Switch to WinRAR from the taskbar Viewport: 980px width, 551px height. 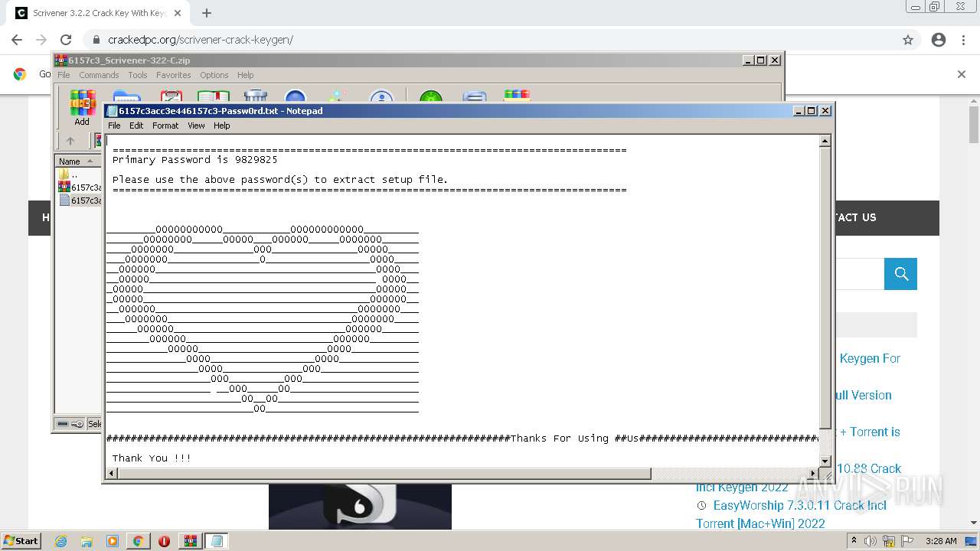click(191, 541)
